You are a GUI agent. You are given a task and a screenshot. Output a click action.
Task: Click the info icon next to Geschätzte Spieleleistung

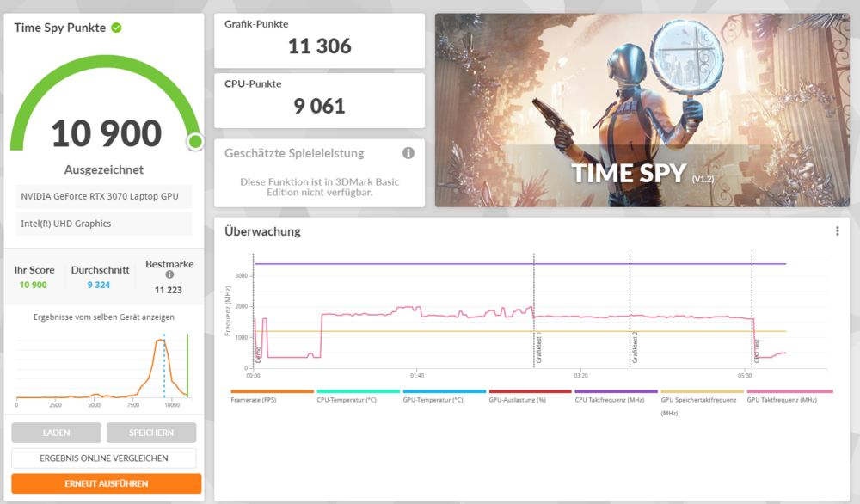[408, 153]
